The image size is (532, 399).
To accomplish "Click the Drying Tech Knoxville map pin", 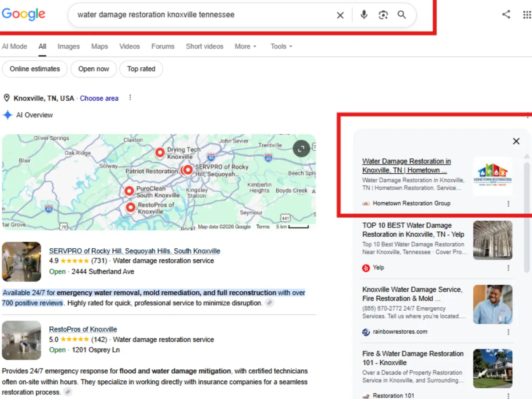I will tap(160, 153).
